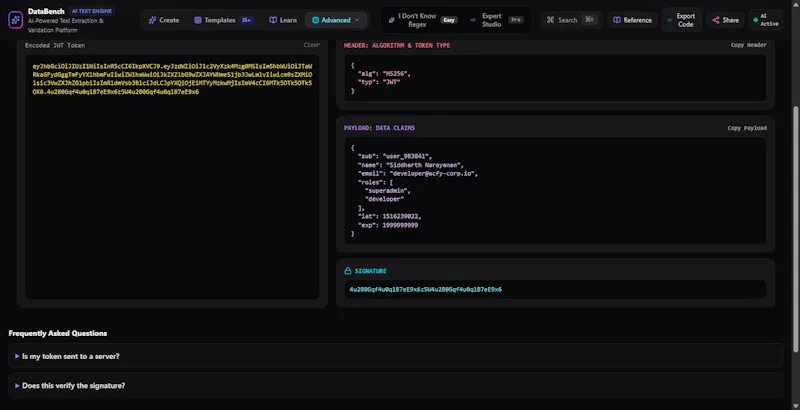Click the HEADER: ALGORITHM & TOKEN TYPE heading
This screenshot has width=800, height=410.
397,45
